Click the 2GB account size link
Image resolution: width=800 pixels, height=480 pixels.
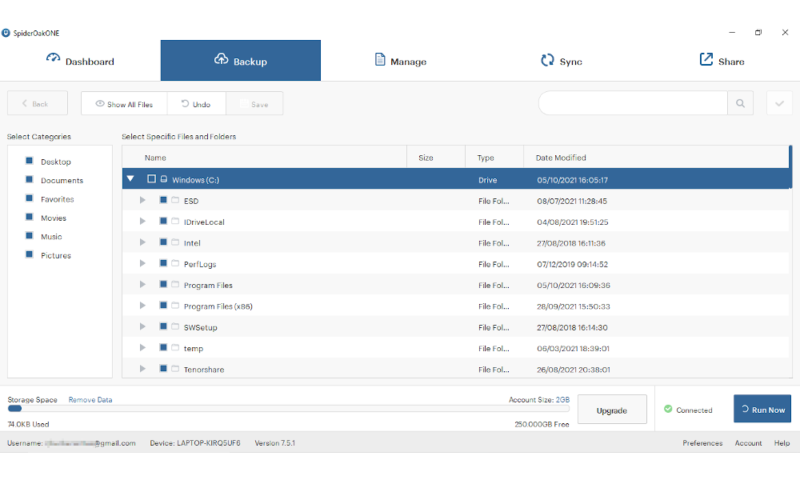[x=563, y=400]
